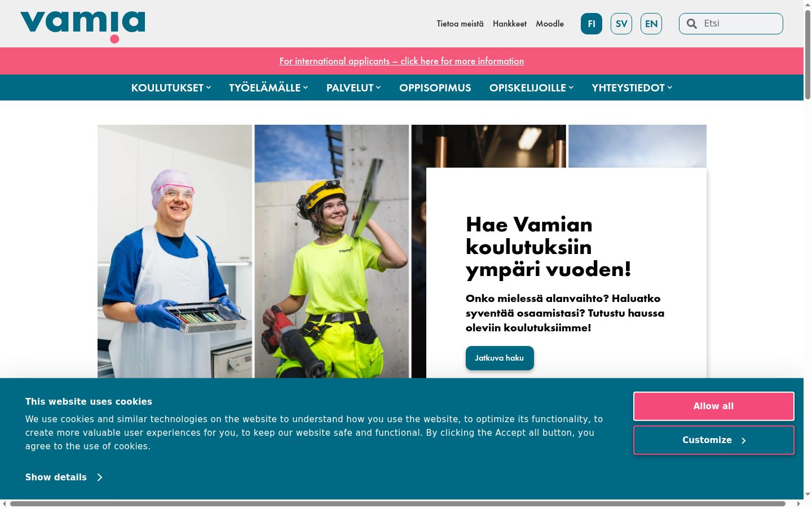Image resolution: width=812 pixels, height=508 pixels.
Task: Click the This website uses cookies heading
Action: (x=89, y=402)
